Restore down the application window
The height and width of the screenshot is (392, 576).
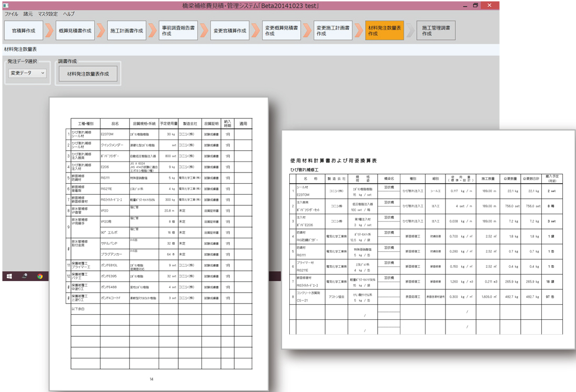[475, 5]
